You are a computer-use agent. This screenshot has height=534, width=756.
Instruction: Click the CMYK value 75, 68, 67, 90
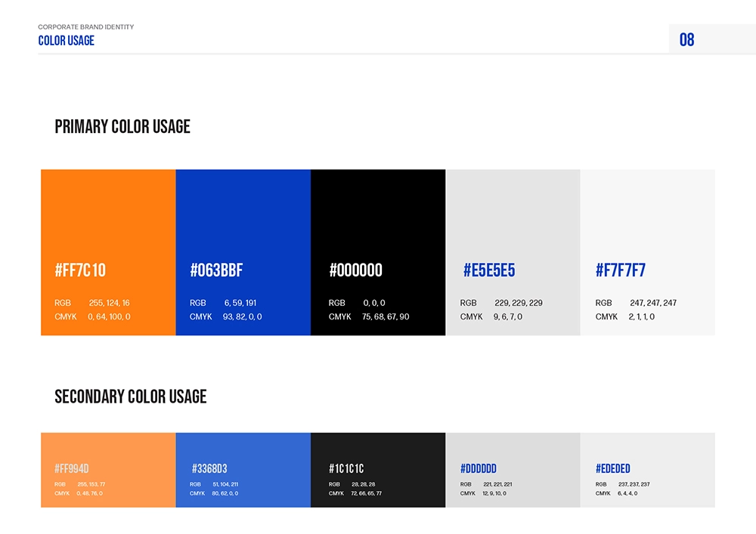pyautogui.click(x=386, y=316)
